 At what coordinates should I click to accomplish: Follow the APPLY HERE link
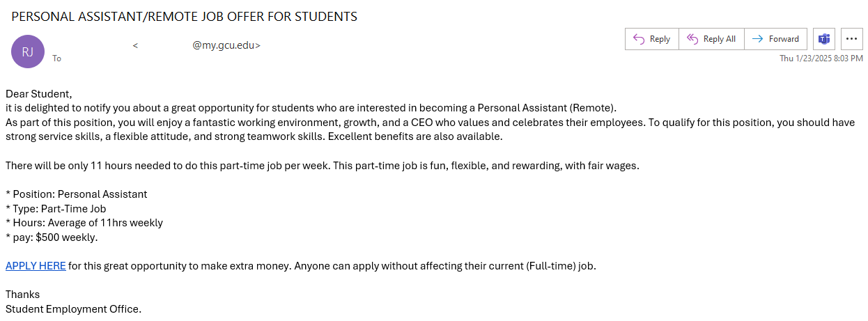coord(36,265)
